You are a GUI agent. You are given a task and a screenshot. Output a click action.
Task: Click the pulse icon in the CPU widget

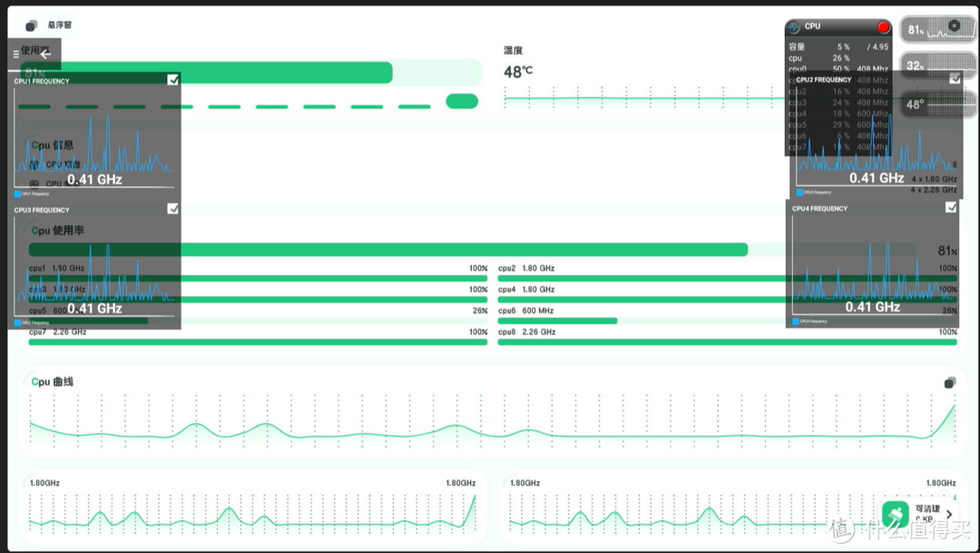pos(794,27)
